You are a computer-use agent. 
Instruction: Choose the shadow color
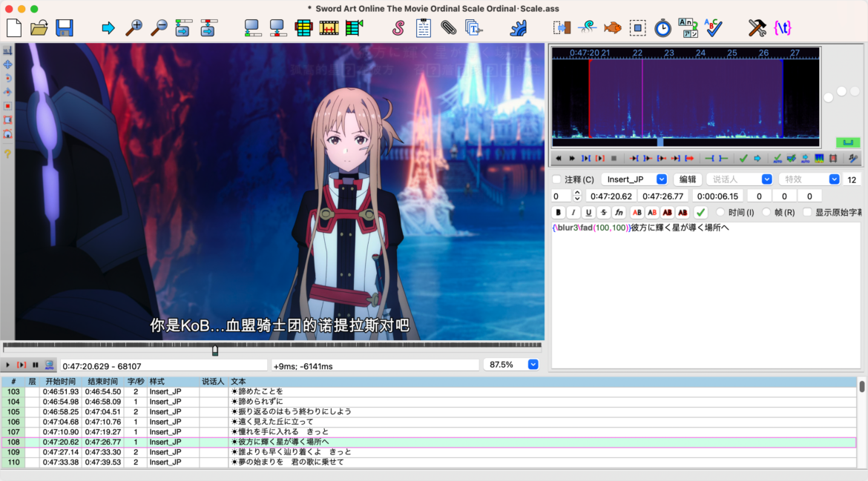click(683, 212)
